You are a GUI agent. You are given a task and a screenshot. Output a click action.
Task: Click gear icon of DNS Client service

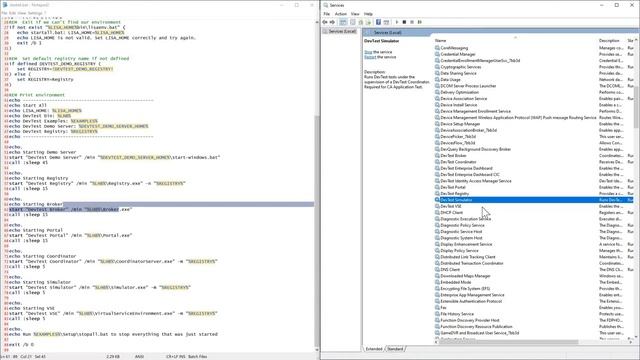click(x=437, y=269)
